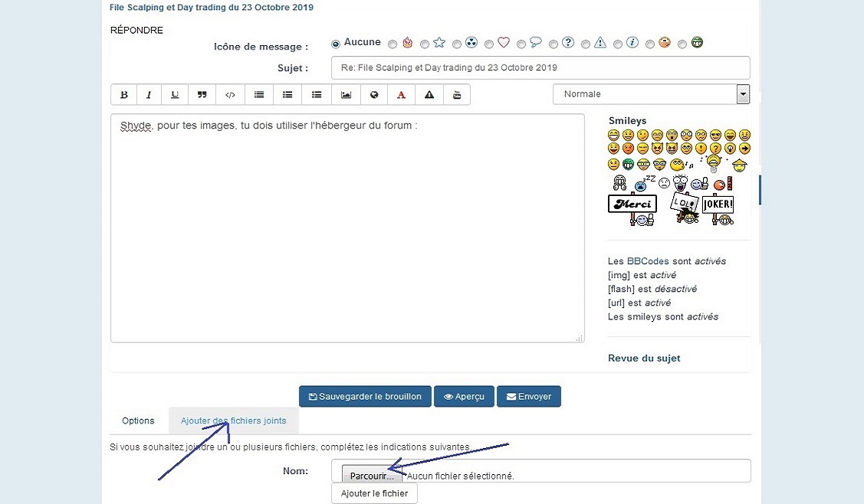Screen dimensions: 864x504
Task: Open the BBCodes help link
Action: [x=648, y=261]
